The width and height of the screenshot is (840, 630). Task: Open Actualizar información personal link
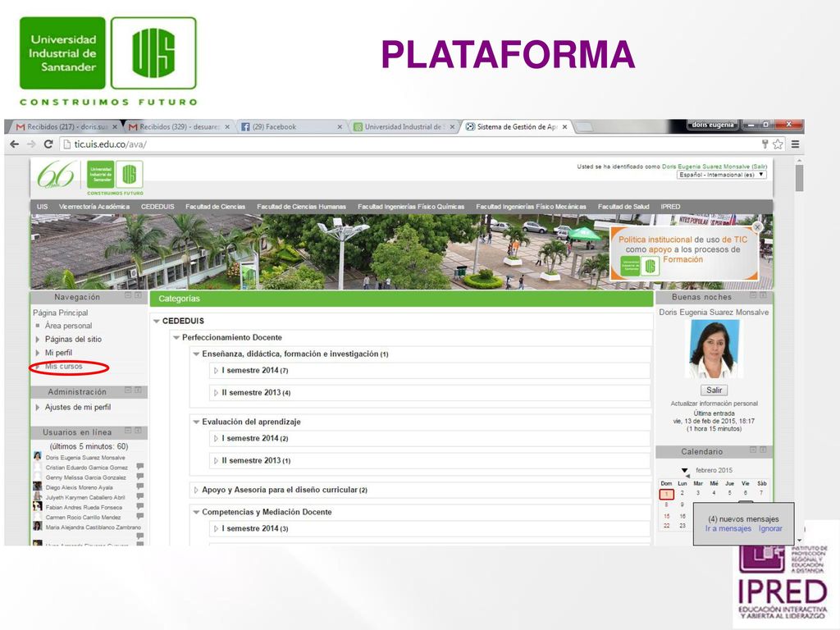[714, 404]
